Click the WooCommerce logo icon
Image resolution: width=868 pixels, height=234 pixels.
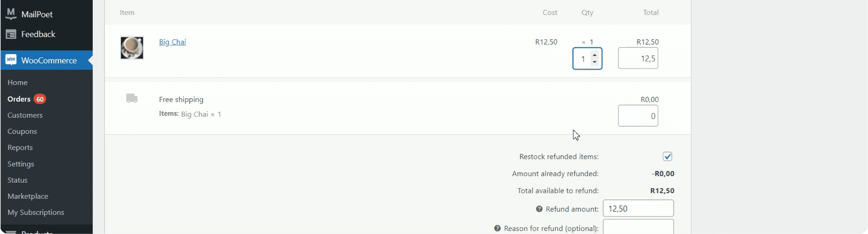[x=11, y=60]
